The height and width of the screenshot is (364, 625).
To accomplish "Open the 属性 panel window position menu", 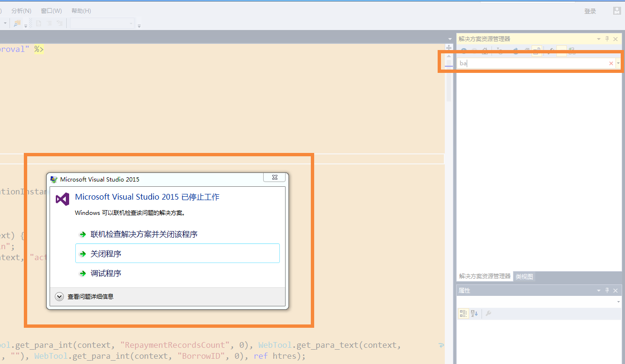I will 599,291.
